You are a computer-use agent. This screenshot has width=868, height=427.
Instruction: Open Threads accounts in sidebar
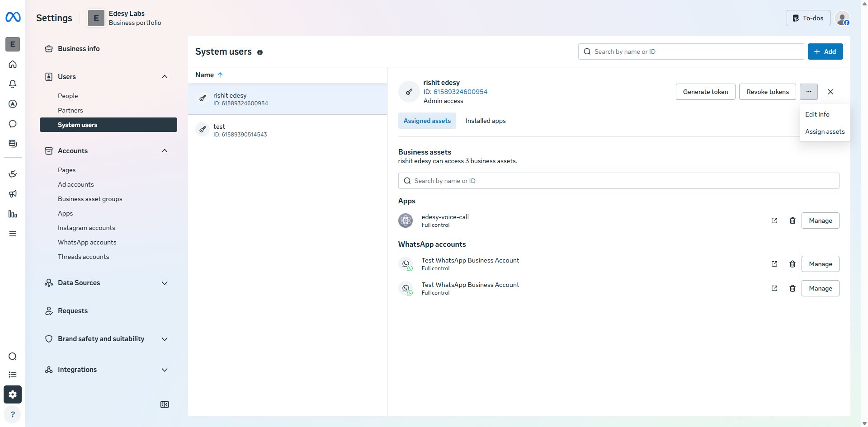click(x=84, y=257)
